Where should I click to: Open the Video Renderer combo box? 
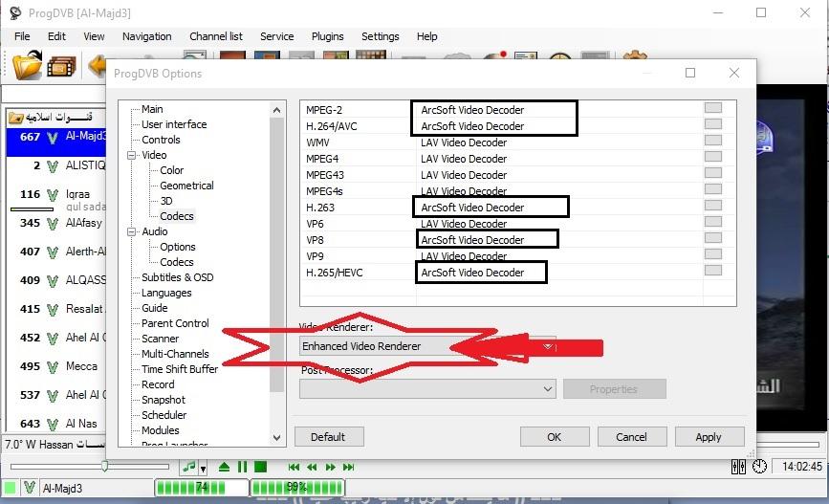pyautogui.click(x=427, y=346)
